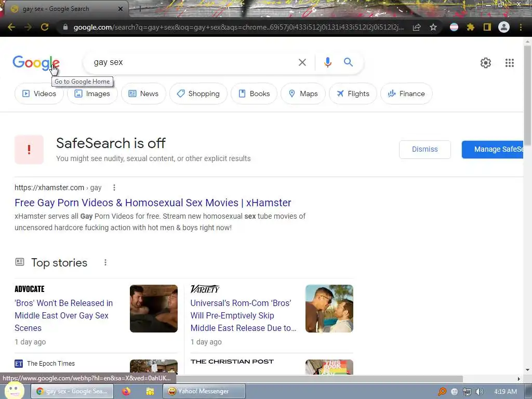Click the horizontal scrollbar at the bottom
This screenshot has height=399, width=532.
pos(319,379)
